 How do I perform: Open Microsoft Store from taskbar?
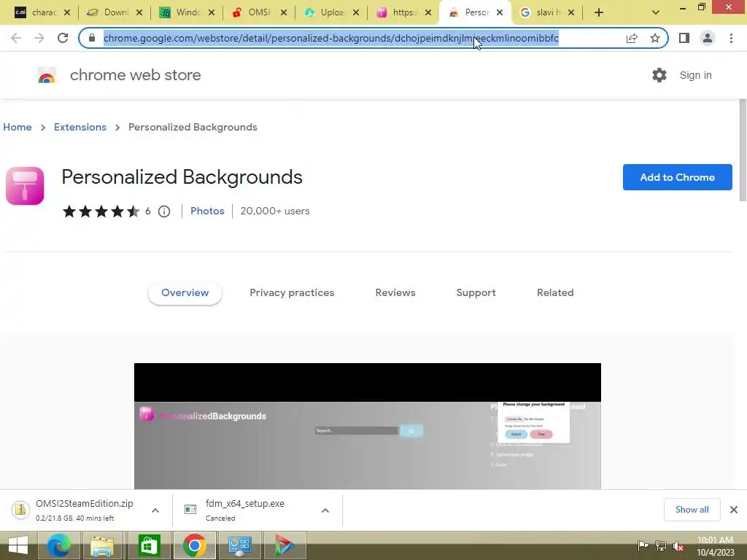coord(149,545)
